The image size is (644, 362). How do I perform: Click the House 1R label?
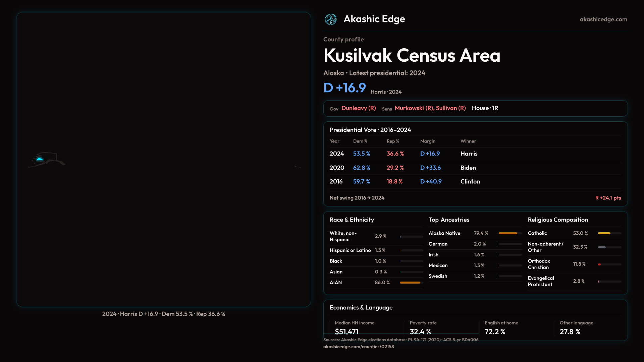[x=485, y=108]
